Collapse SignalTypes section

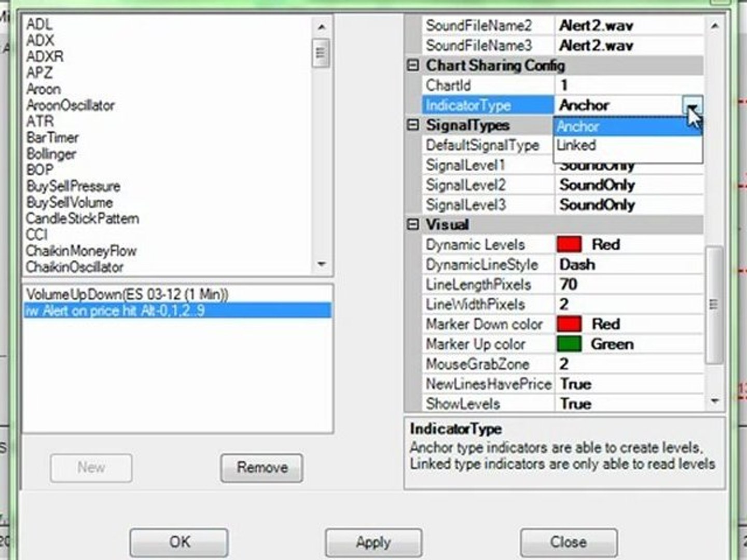tap(413, 125)
